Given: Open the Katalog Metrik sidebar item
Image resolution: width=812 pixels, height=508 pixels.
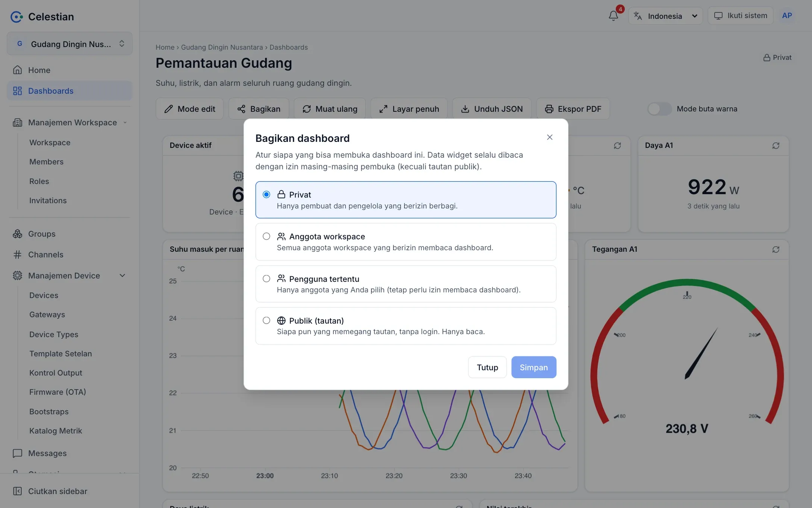Looking at the screenshot, I should 56,431.
